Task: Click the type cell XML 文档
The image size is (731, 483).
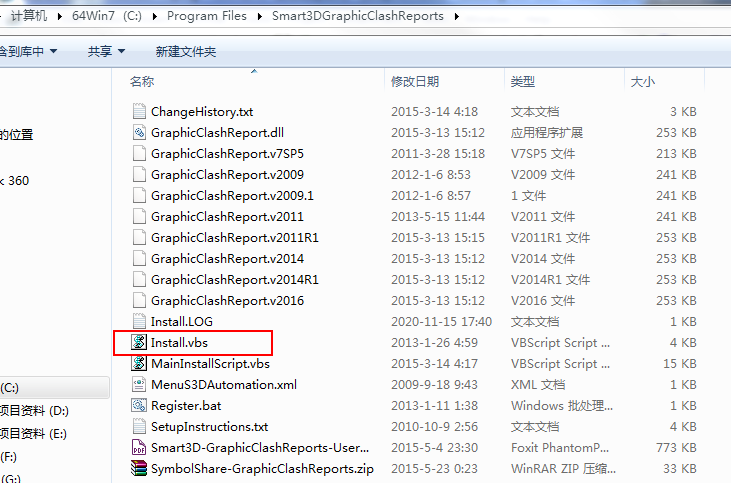Action: coord(538,385)
